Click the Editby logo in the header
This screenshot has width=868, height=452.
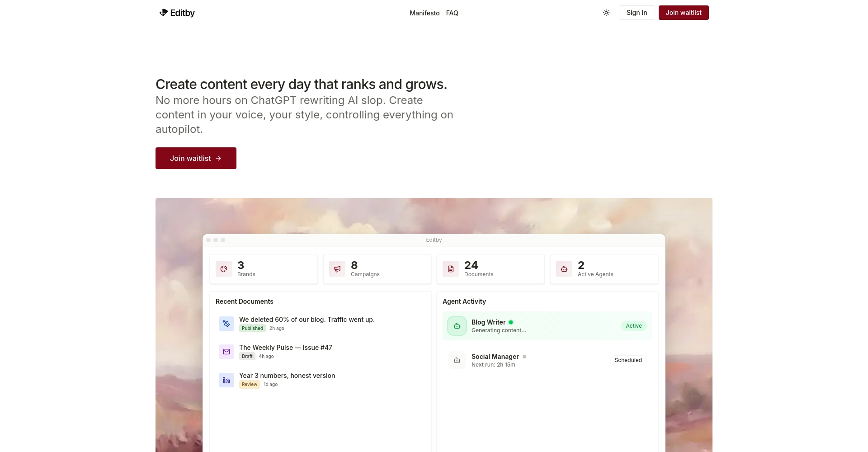177,13
